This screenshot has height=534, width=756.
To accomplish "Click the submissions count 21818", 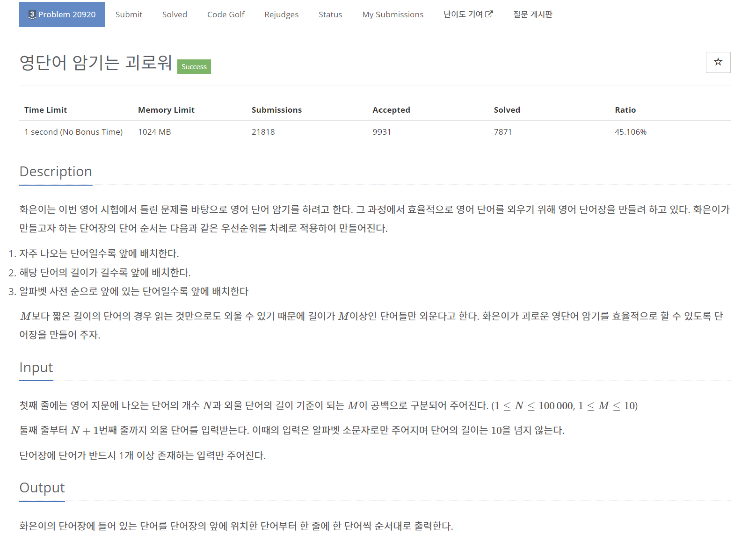I will (263, 132).
